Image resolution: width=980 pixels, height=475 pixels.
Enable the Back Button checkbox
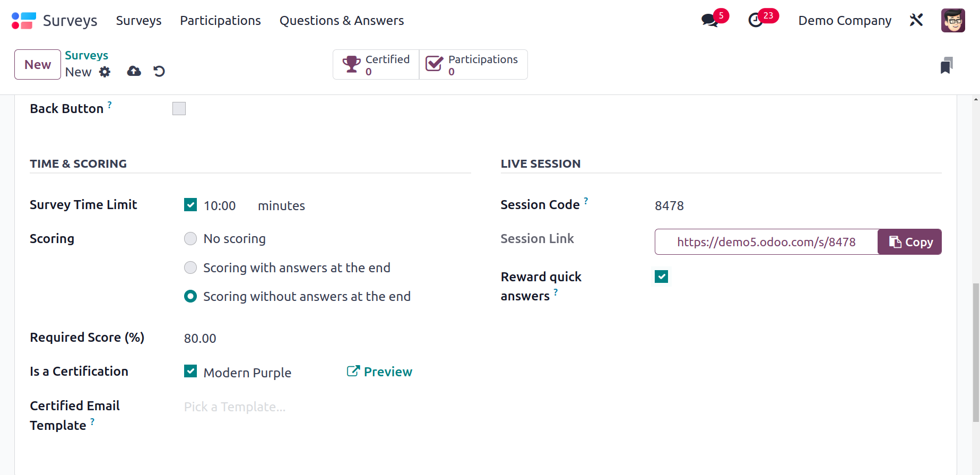coord(179,109)
